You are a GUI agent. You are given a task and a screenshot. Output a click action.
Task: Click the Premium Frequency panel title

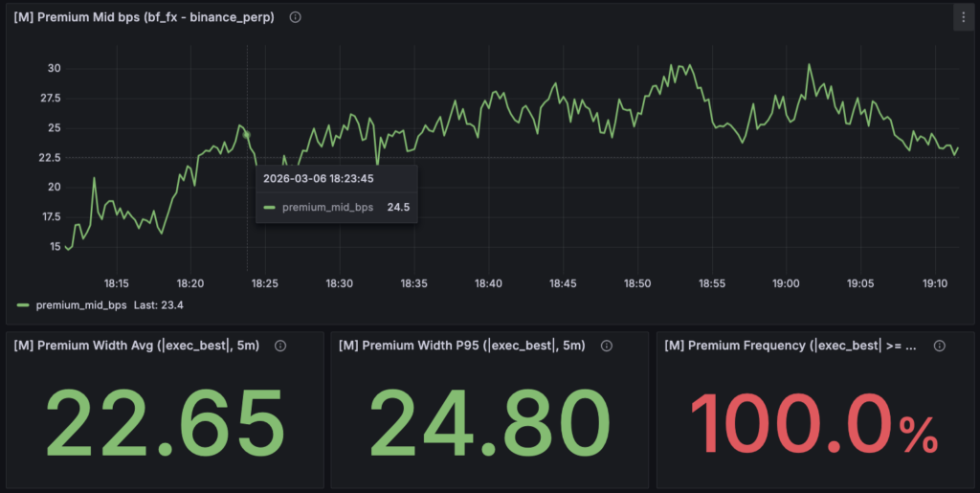[x=791, y=346]
